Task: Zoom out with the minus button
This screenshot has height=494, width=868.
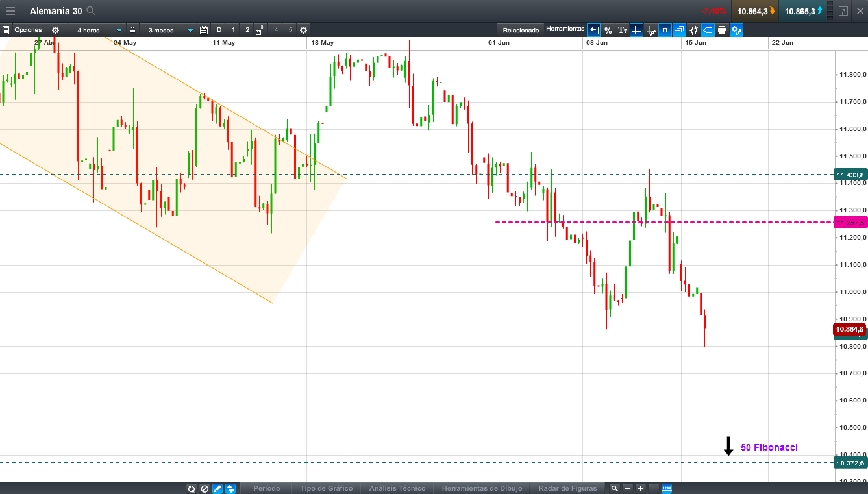Action: point(628,488)
